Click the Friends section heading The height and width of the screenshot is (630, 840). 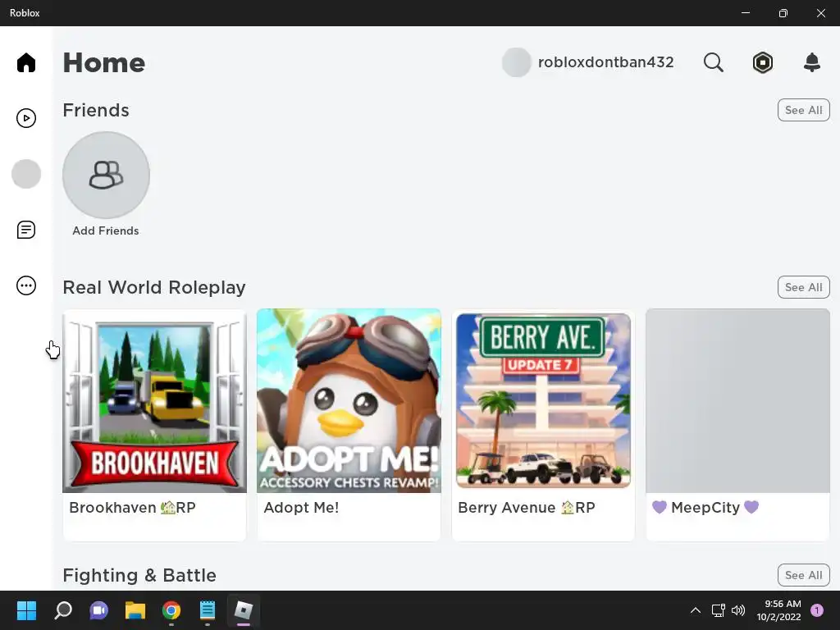pyautogui.click(x=96, y=111)
